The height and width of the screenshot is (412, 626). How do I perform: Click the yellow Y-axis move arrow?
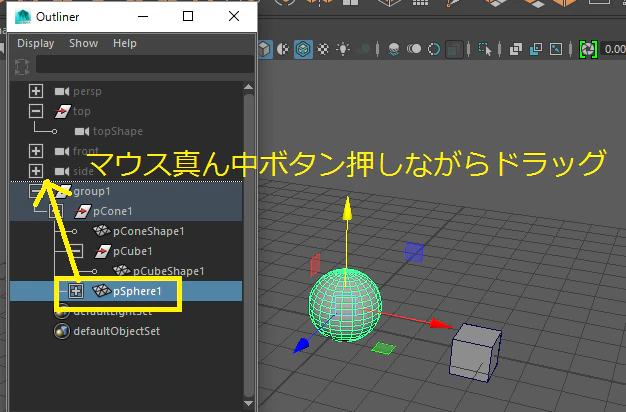click(x=347, y=208)
